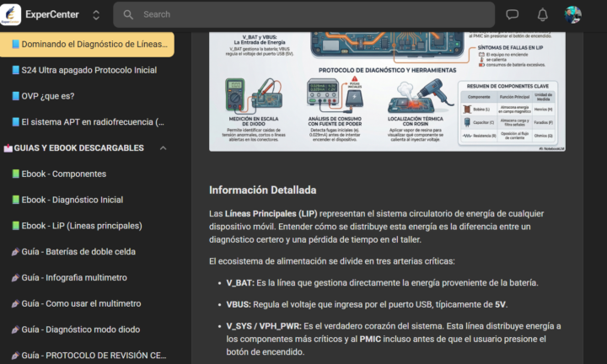Select Dominando el Diagnóstico de Líneas lesson

tap(87, 44)
